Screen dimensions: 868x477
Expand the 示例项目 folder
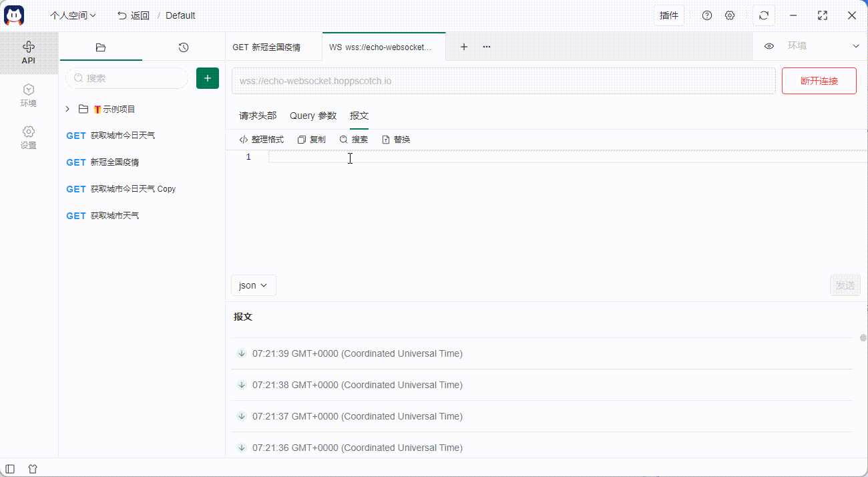point(67,109)
